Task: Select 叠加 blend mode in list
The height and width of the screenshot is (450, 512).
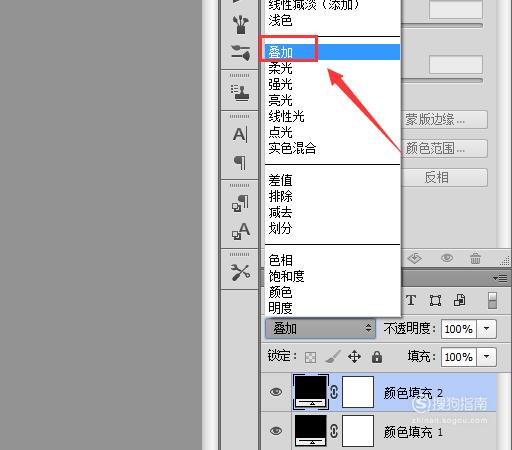Action: tap(332, 52)
